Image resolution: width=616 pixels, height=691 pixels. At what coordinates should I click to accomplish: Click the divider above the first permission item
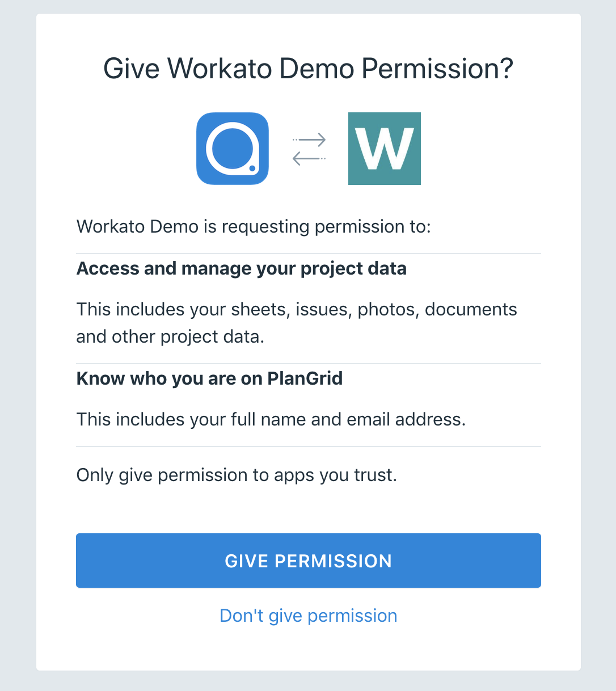coord(308,250)
